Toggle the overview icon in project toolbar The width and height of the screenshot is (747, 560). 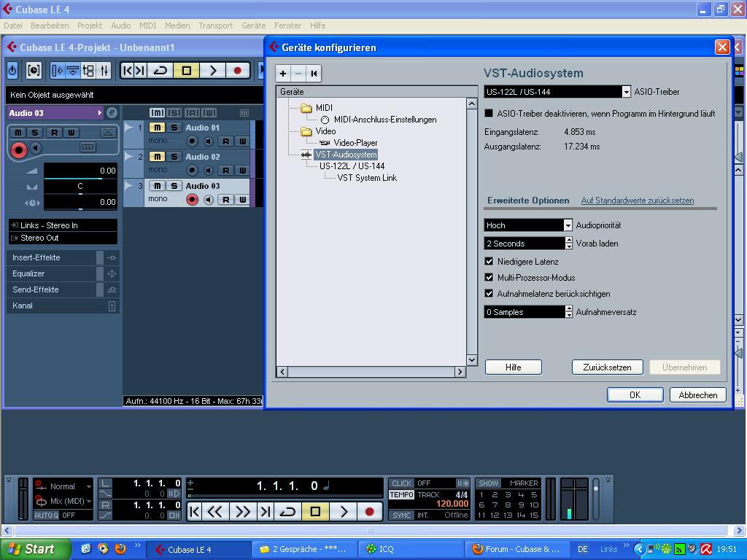point(88,71)
